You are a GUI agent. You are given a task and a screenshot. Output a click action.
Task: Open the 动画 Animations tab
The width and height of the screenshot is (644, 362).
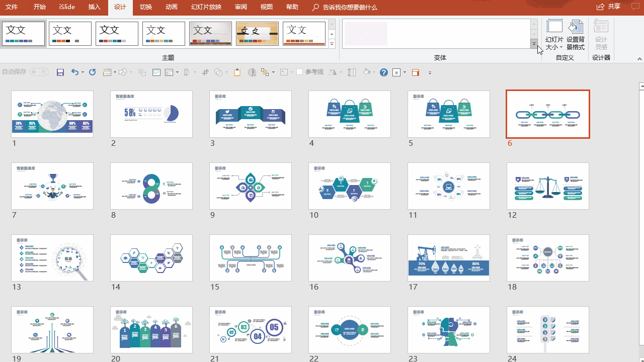coord(171,7)
